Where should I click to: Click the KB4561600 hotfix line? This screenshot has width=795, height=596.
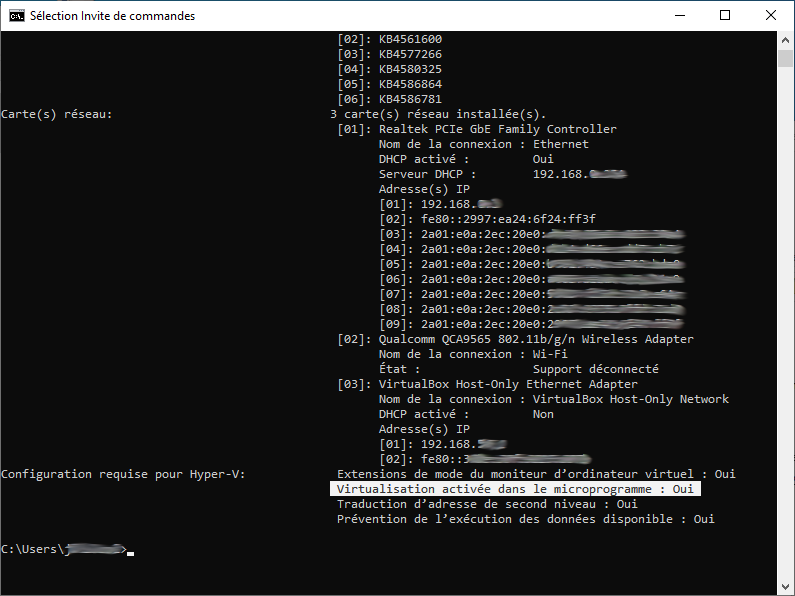tap(389, 39)
